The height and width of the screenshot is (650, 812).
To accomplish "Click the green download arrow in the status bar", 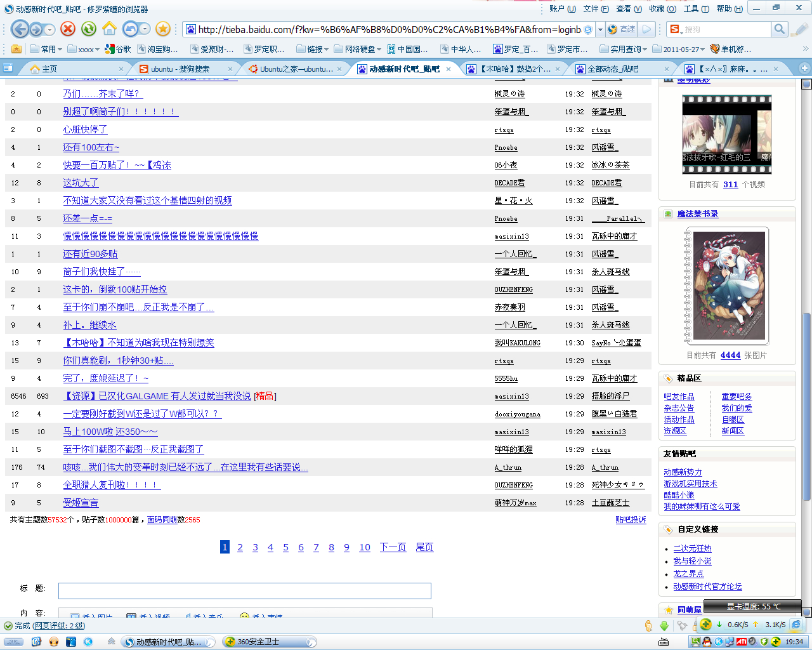I will 664,625.
